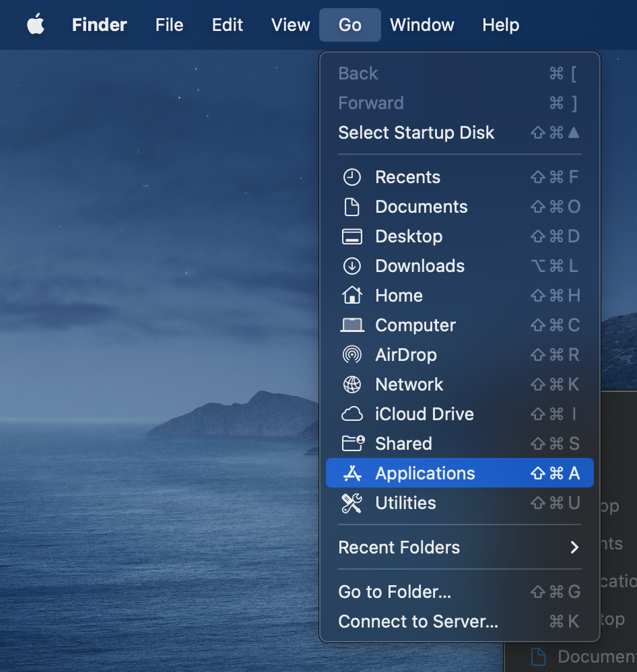Open the Apple menu
The image size is (637, 672).
click(x=36, y=25)
